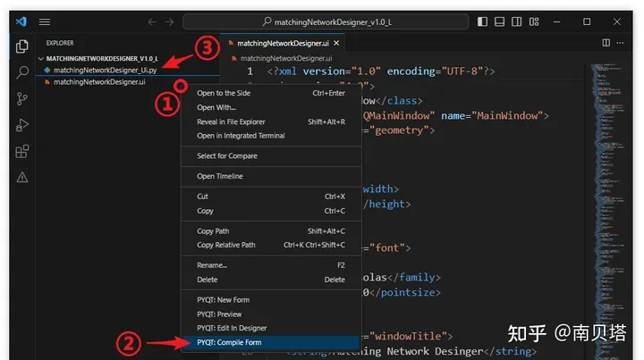The image size is (644, 360).
Task: Choose Reveal in File Explorer
Action: (271, 121)
